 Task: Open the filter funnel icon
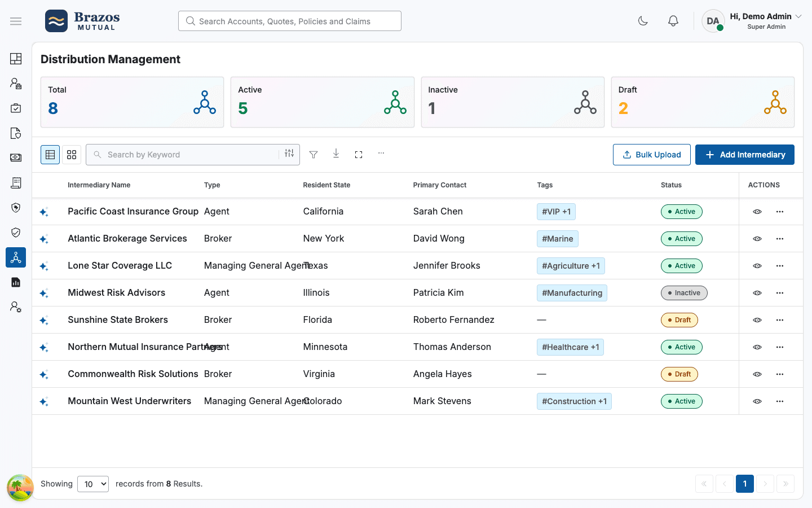click(314, 155)
